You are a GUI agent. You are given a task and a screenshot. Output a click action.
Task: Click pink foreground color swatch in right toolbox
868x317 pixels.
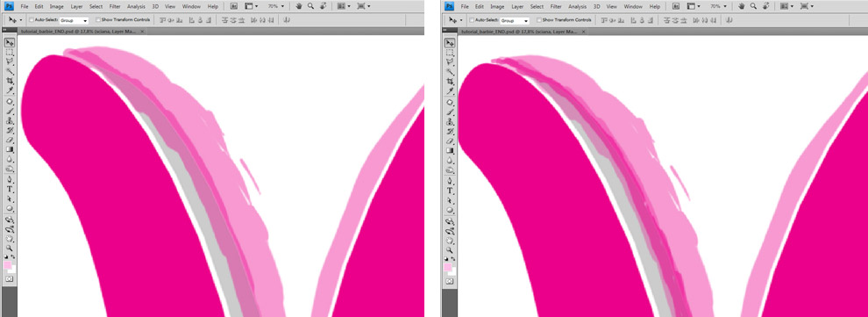[448, 267]
